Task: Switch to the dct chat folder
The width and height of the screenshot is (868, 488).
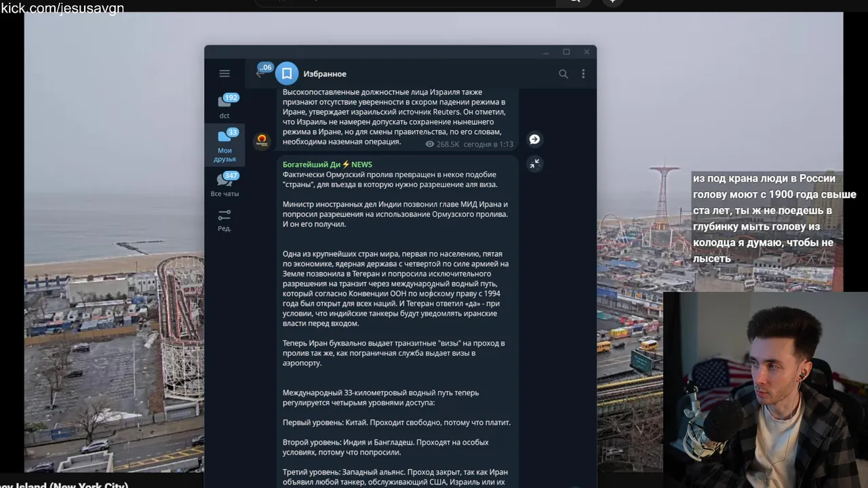Action: pos(224,106)
